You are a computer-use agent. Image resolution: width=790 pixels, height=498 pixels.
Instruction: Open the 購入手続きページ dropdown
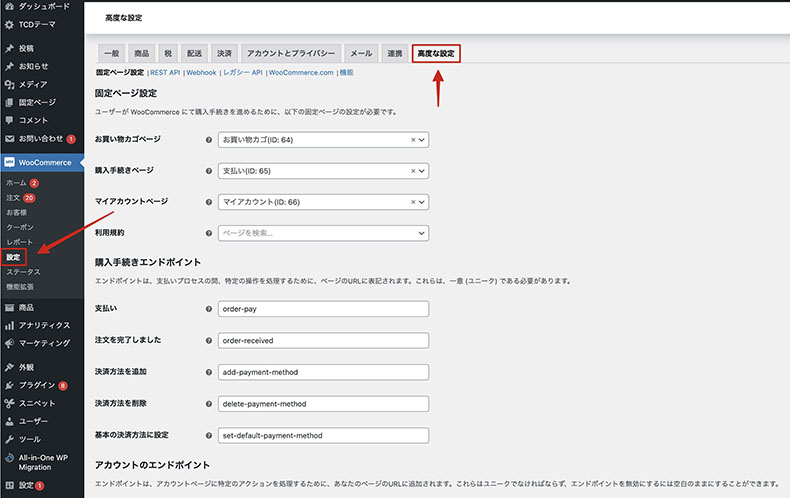click(x=323, y=171)
